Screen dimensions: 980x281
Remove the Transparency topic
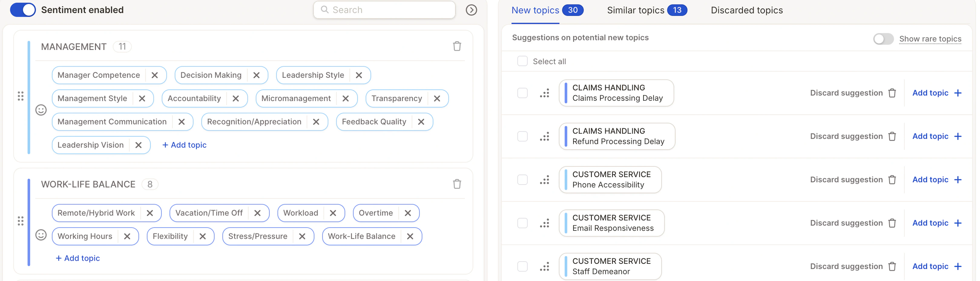coord(437,99)
